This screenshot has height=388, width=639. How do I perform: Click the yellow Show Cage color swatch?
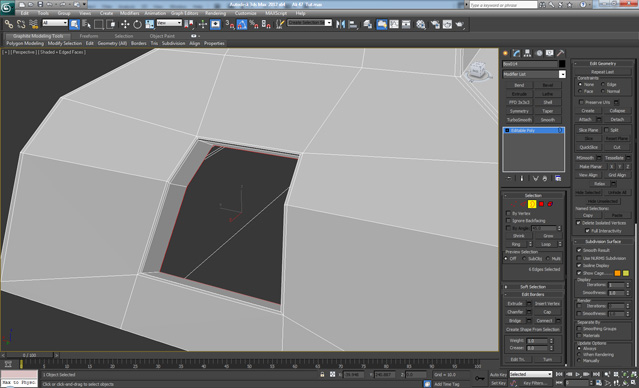[626, 273]
